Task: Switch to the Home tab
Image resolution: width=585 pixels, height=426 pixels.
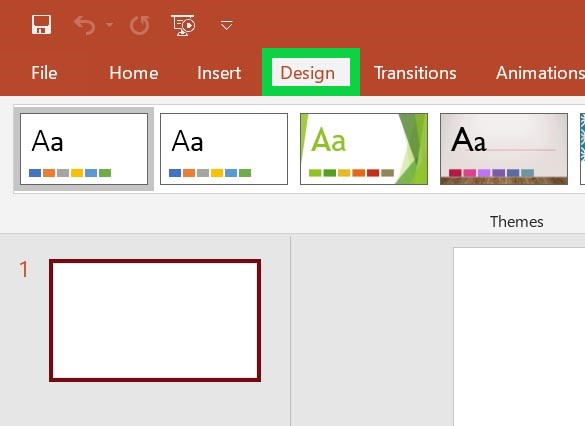Action: [x=134, y=73]
